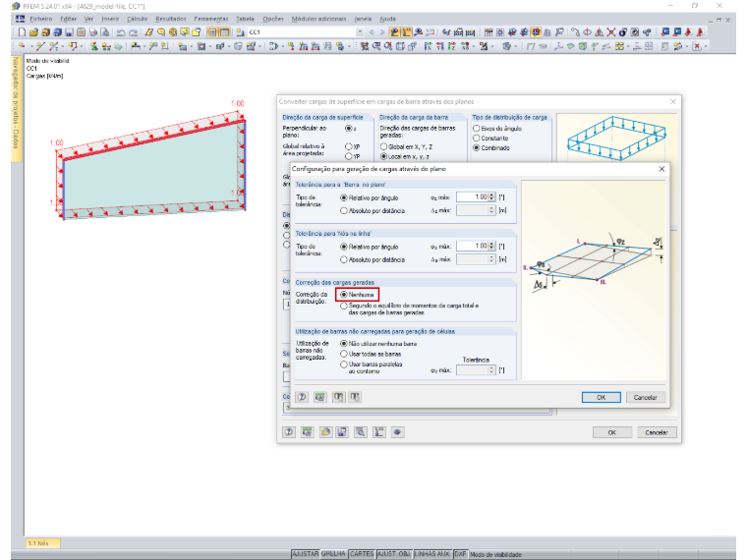Click the eye view icon in Converter dialog
This screenshot has height=560, width=747.
pos(397,432)
